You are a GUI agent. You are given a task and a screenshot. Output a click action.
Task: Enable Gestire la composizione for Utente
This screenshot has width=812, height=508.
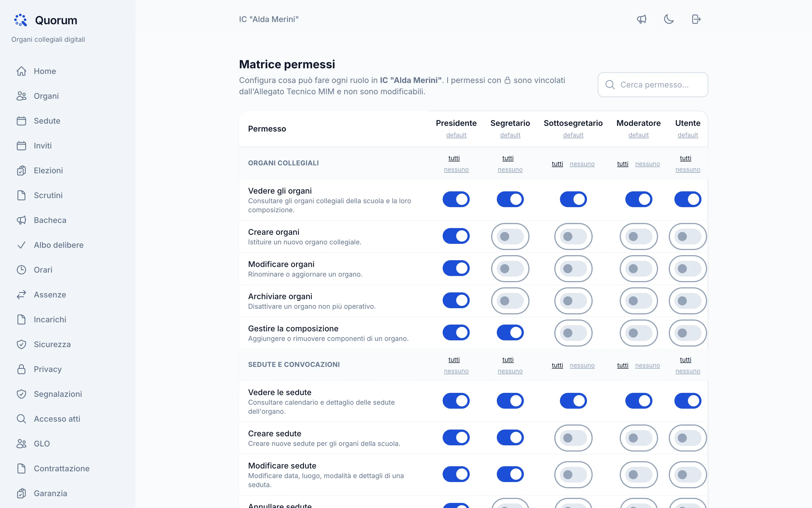click(687, 333)
